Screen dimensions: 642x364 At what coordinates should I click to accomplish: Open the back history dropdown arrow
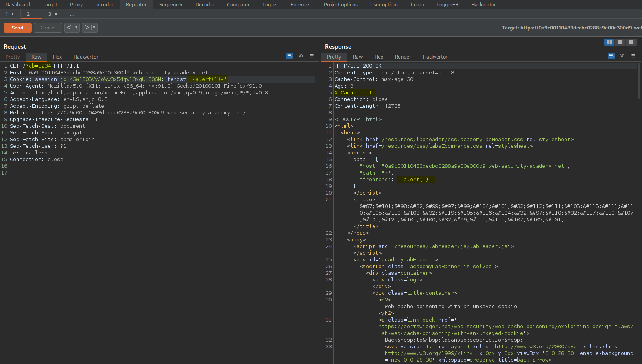pos(76,28)
